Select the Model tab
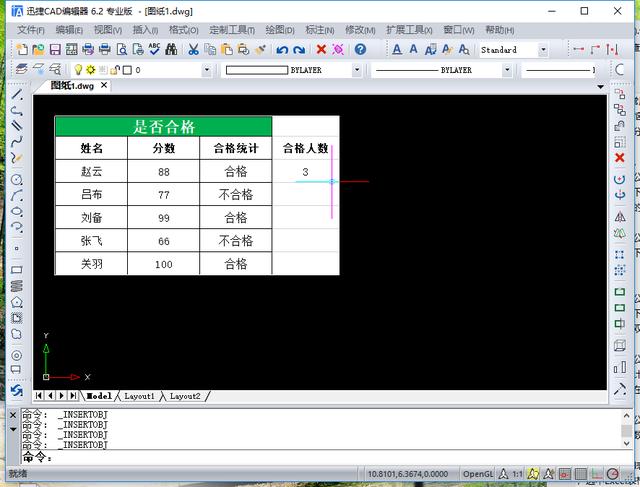Image resolution: width=640 pixels, height=487 pixels. 99,396
